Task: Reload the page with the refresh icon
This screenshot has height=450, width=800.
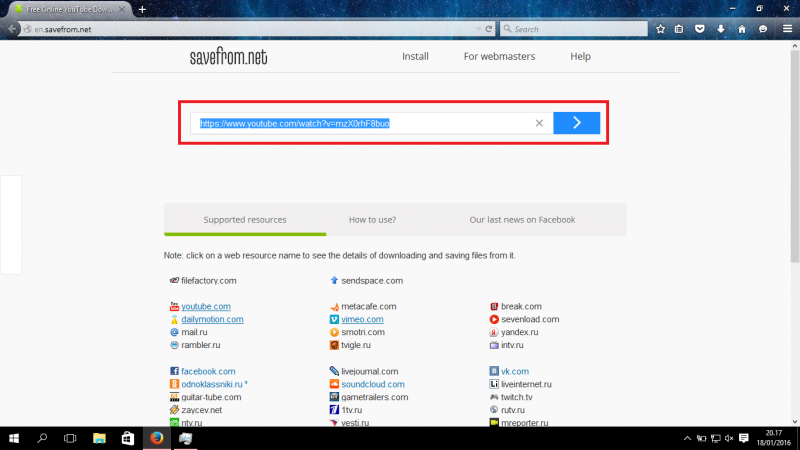Action: [x=489, y=29]
